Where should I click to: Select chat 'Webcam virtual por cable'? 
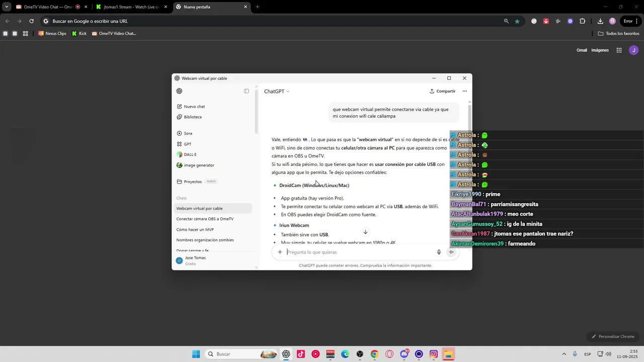(x=213, y=208)
